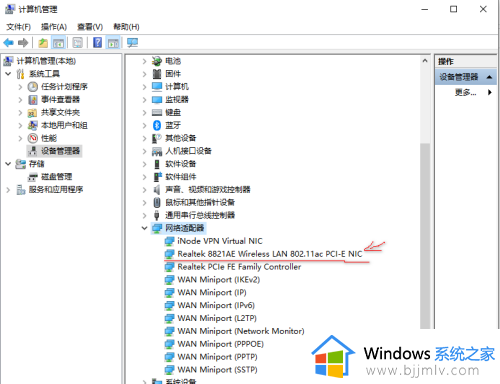Screen dimensions: 500x384
Task: Expand the 电池 device category
Action: 144,61
